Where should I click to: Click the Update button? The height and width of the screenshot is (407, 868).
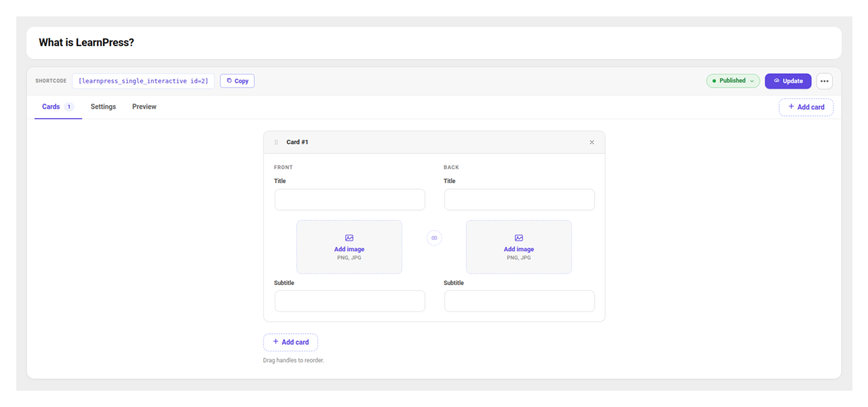point(788,81)
